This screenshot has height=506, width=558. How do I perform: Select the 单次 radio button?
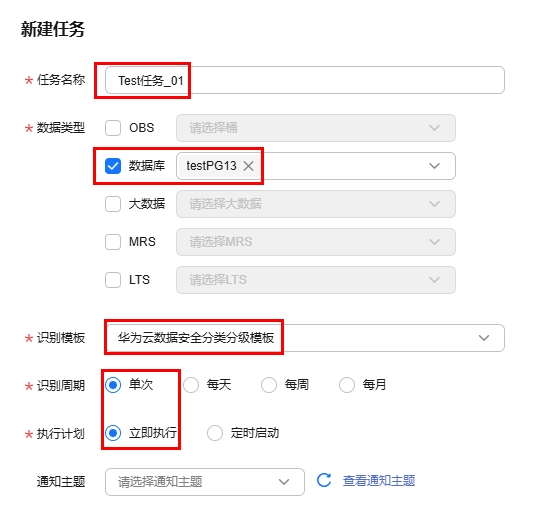113,385
